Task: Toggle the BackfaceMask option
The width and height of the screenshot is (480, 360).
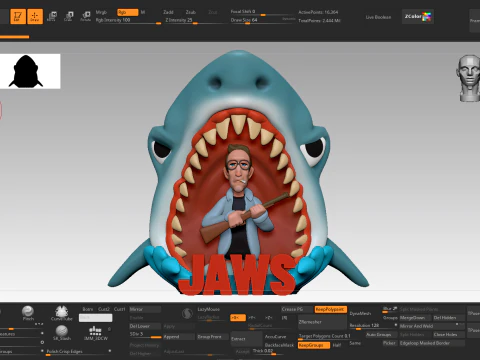Action: point(279,345)
